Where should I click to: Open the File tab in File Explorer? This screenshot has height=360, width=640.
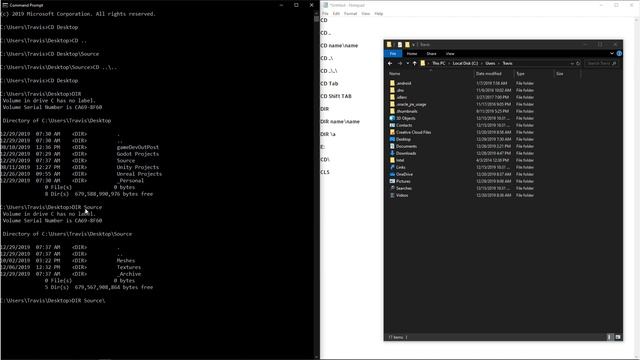(x=393, y=54)
